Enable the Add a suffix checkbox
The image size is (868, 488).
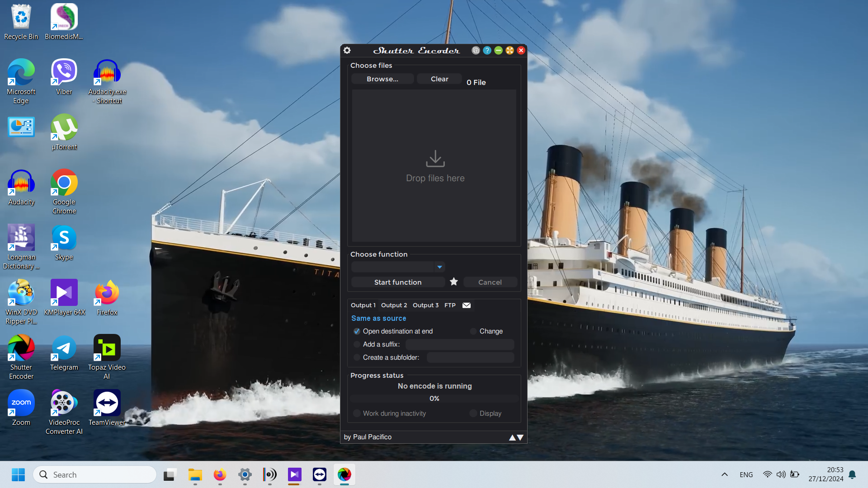357,344
